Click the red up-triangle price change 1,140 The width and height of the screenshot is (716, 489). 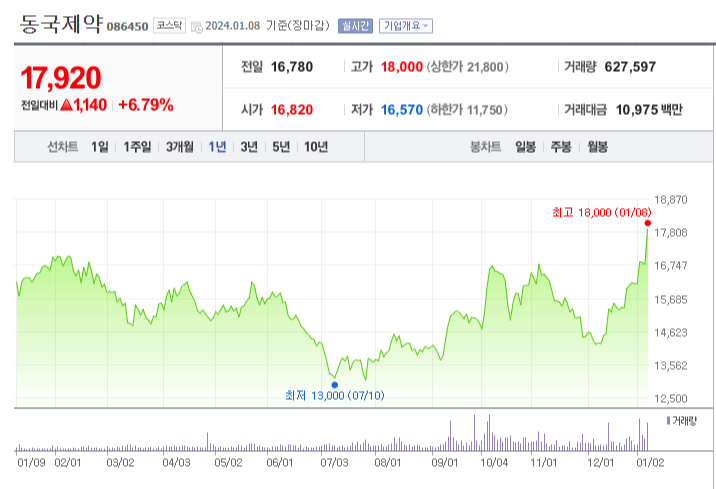84,105
